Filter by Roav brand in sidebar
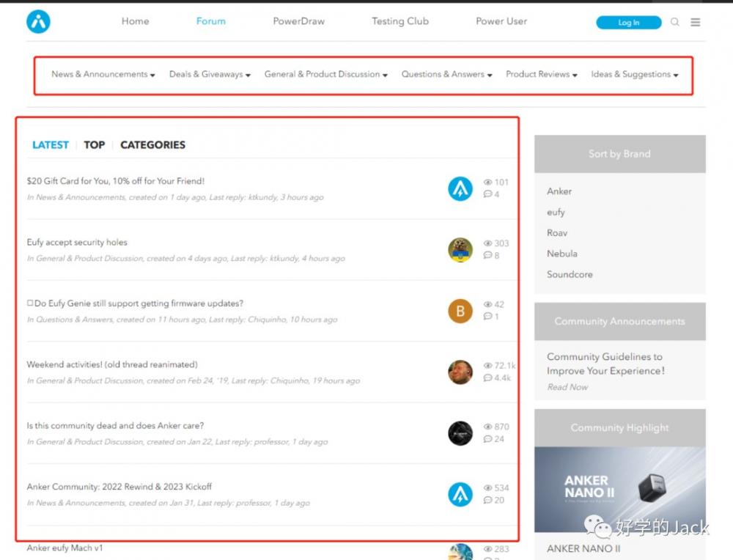 pyautogui.click(x=557, y=233)
